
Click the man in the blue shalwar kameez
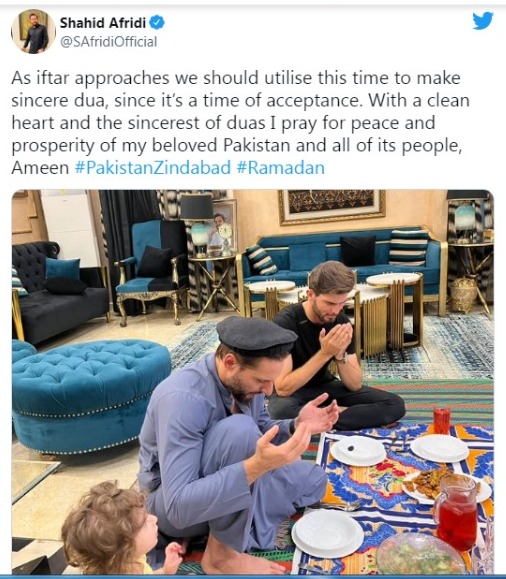tap(236, 443)
